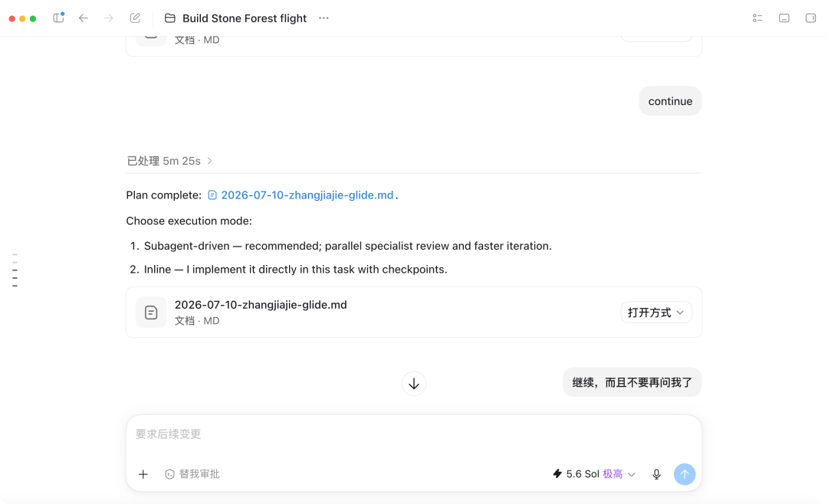Click the conversation outline markers on left edge

15,270
